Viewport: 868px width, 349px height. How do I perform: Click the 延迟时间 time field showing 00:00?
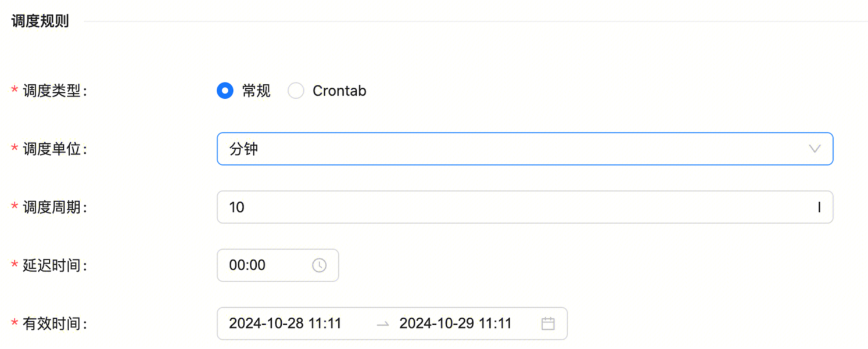point(267,265)
